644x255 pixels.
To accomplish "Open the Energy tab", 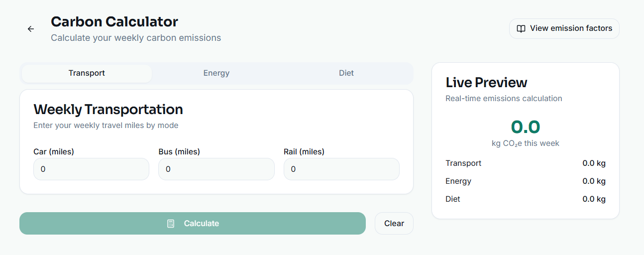I will tap(216, 73).
